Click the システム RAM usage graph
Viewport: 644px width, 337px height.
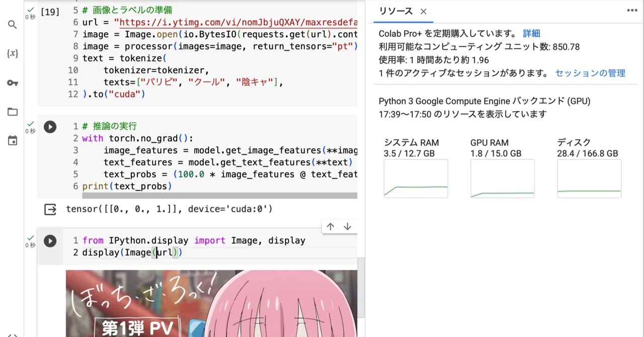point(416,179)
